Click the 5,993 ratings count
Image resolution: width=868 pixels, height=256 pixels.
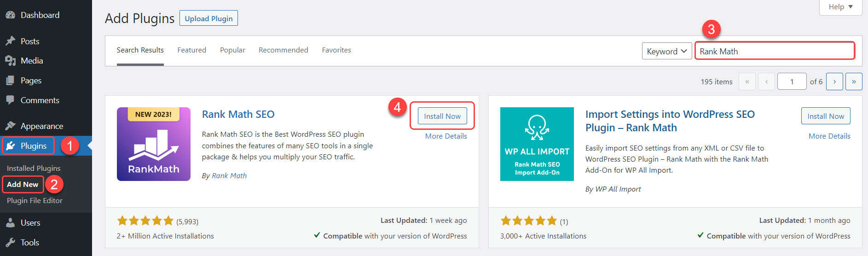187,221
